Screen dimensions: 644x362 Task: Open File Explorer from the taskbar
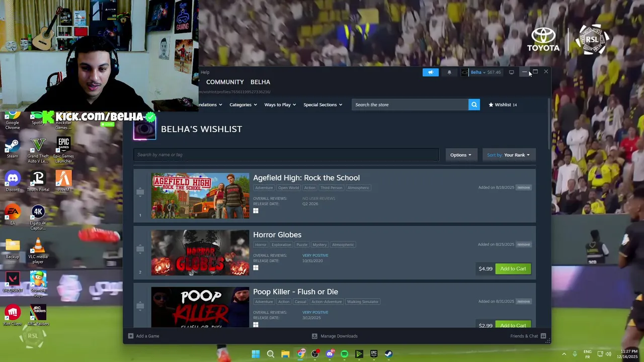(285, 354)
